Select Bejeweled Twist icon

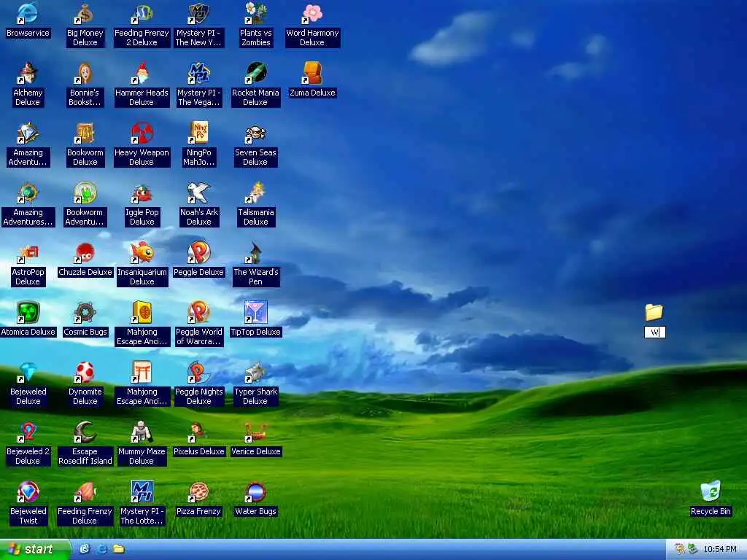[x=28, y=492]
